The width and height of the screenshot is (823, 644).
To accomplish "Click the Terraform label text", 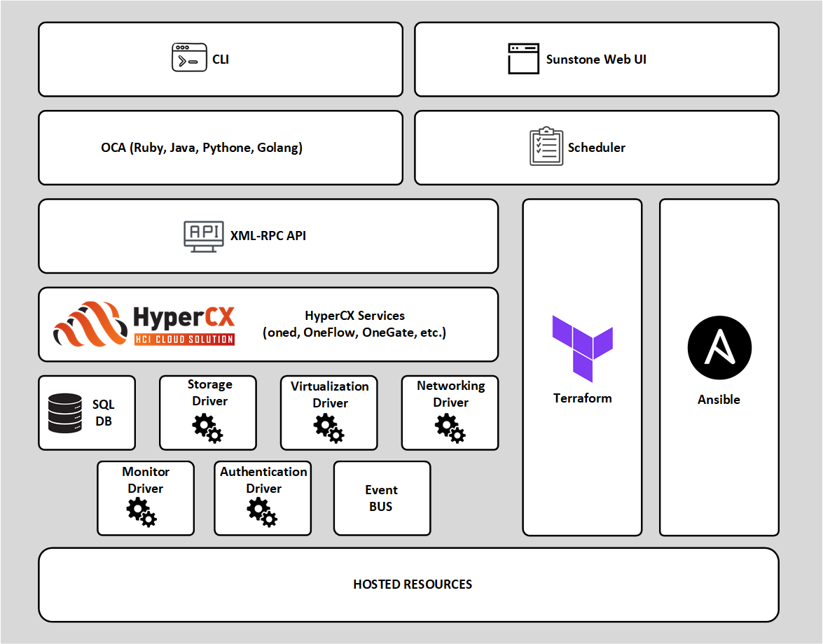I will [x=582, y=398].
